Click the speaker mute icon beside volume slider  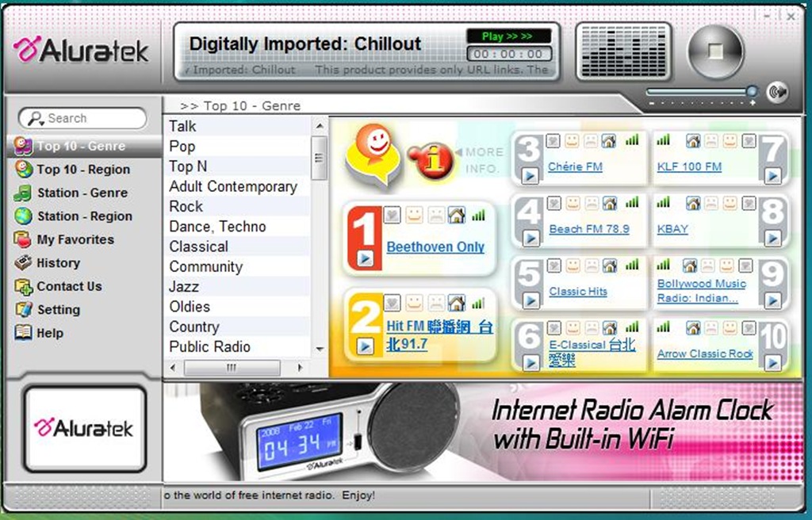pyautogui.click(x=777, y=92)
